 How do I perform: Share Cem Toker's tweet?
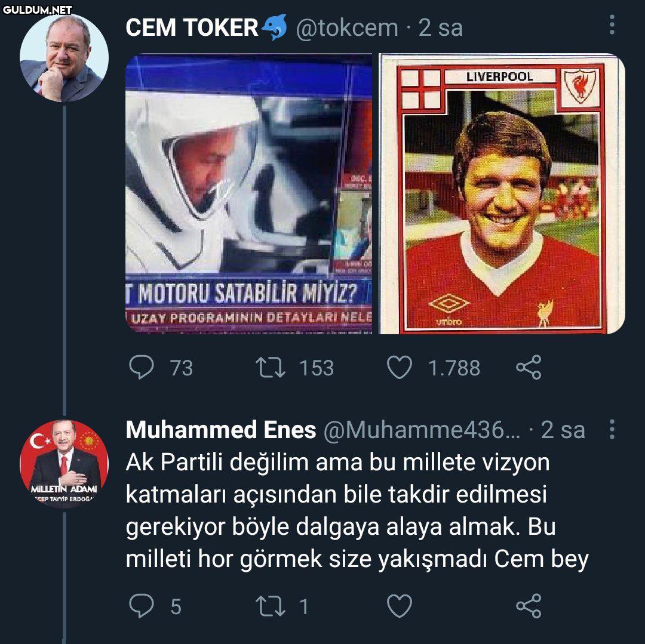tap(529, 367)
